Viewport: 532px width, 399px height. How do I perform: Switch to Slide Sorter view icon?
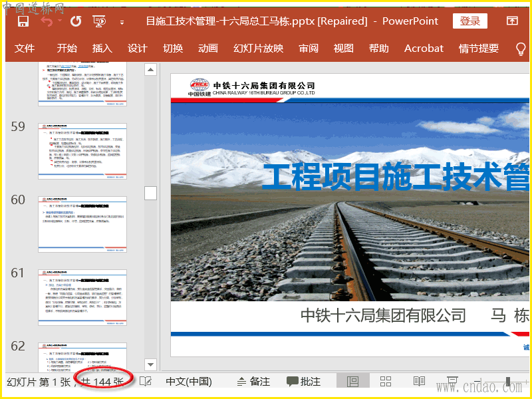386,381
